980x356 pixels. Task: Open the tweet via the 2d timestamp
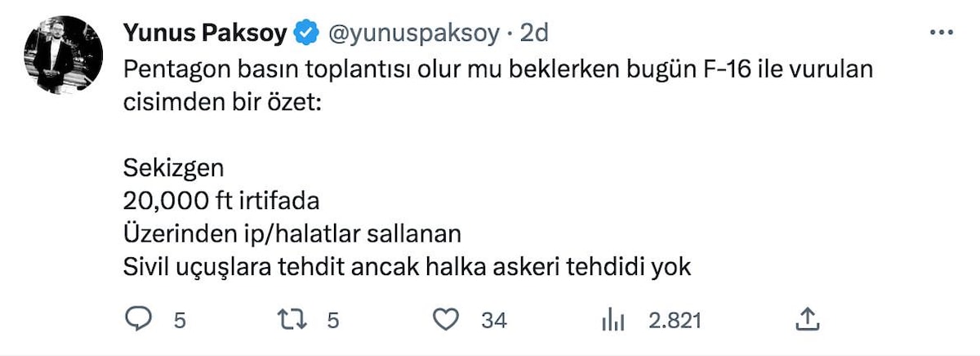(x=533, y=33)
